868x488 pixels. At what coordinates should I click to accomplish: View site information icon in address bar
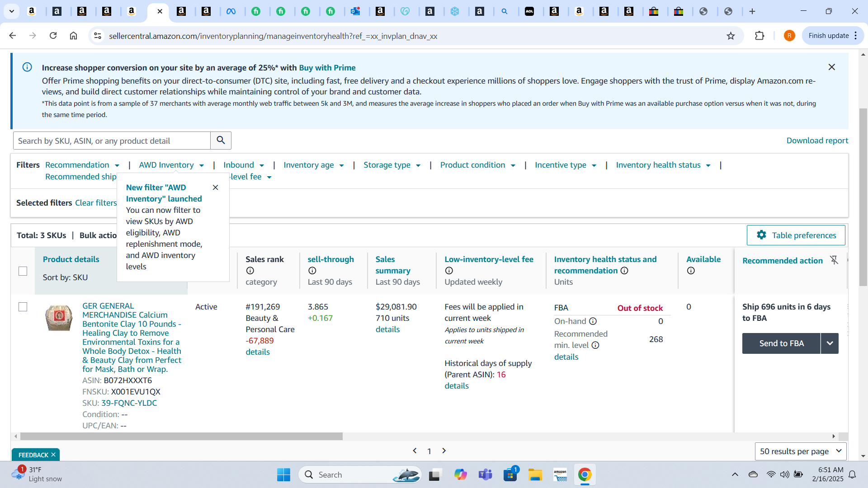[x=97, y=36]
